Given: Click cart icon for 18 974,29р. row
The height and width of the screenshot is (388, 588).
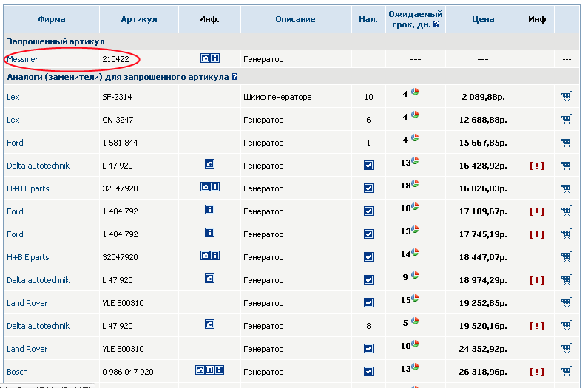Looking at the screenshot, I should pos(567,279).
